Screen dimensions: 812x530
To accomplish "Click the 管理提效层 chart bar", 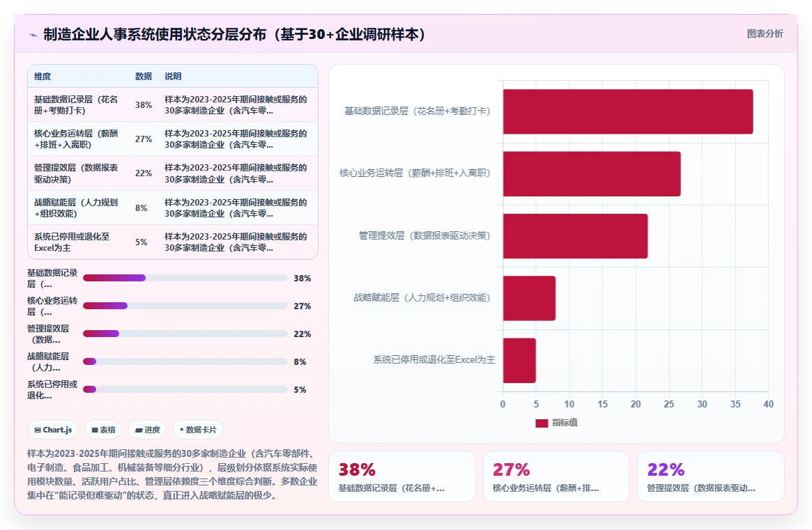I will (x=575, y=236).
